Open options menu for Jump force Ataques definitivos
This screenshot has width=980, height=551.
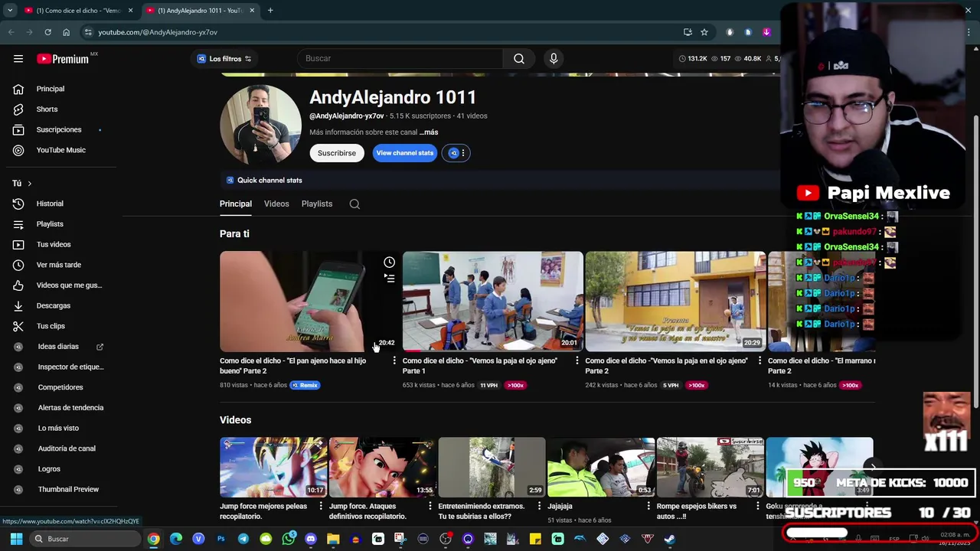pos(430,506)
